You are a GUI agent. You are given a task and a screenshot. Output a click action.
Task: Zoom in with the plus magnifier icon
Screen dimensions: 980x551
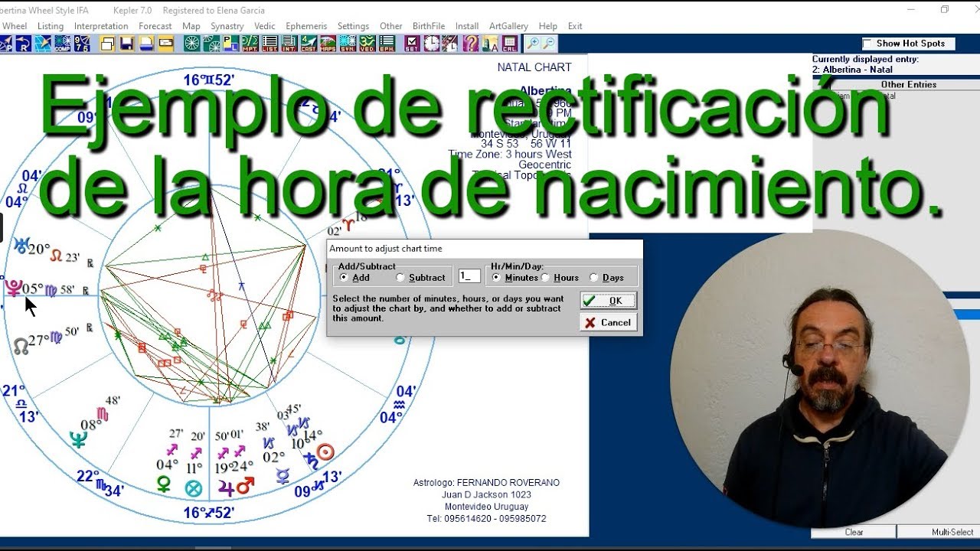click(534, 43)
